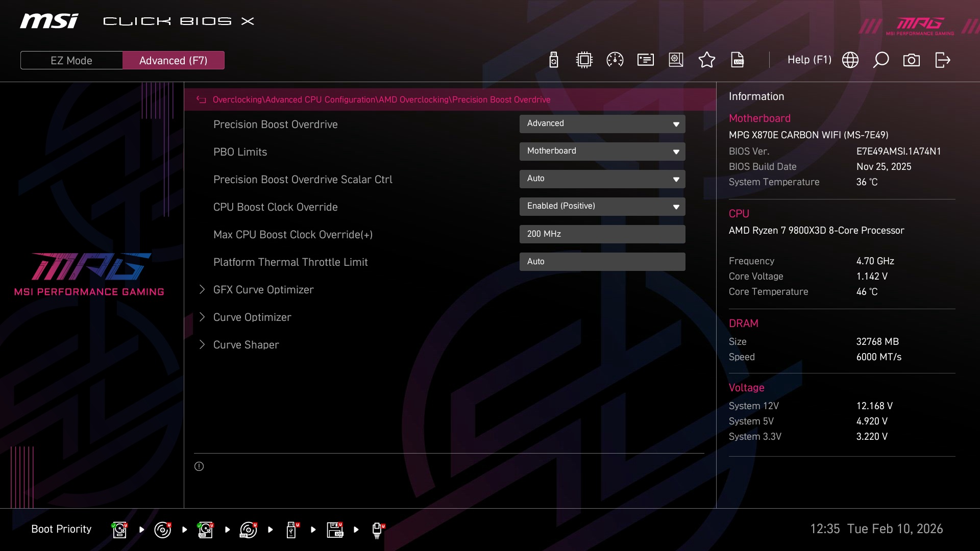The height and width of the screenshot is (551, 980).
Task: Expand GFX Curve Optimizer settings
Action: [x=263, y=290]
